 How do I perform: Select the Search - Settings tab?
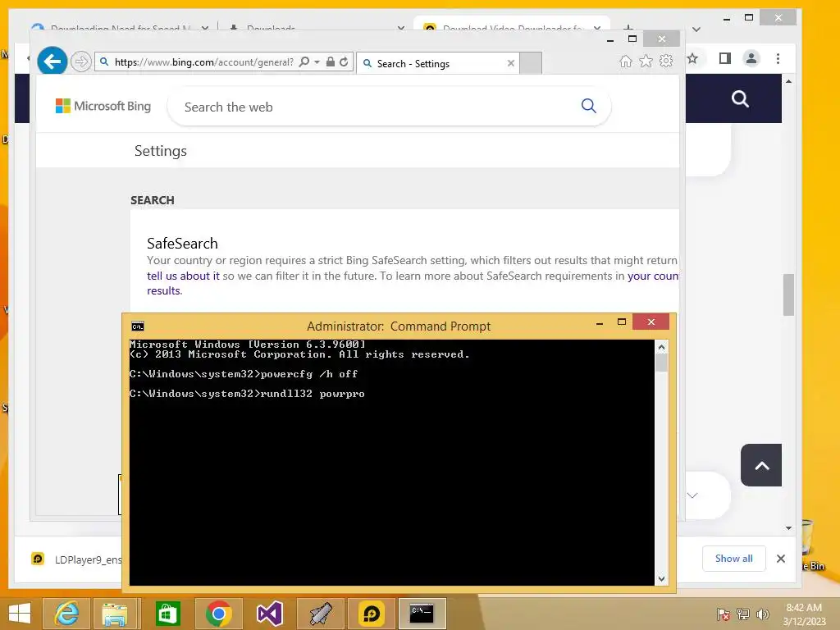438,63
